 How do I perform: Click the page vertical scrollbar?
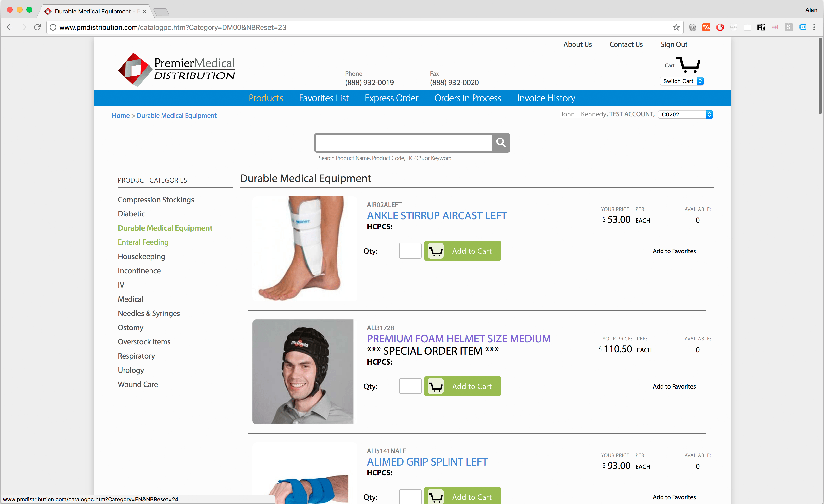pos(820,76)
